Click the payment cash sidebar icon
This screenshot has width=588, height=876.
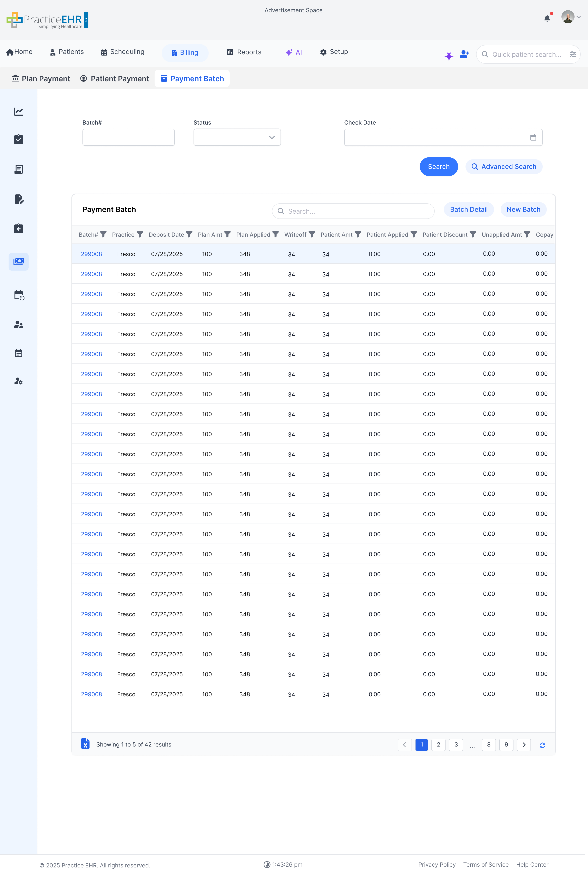coord(18,261)
